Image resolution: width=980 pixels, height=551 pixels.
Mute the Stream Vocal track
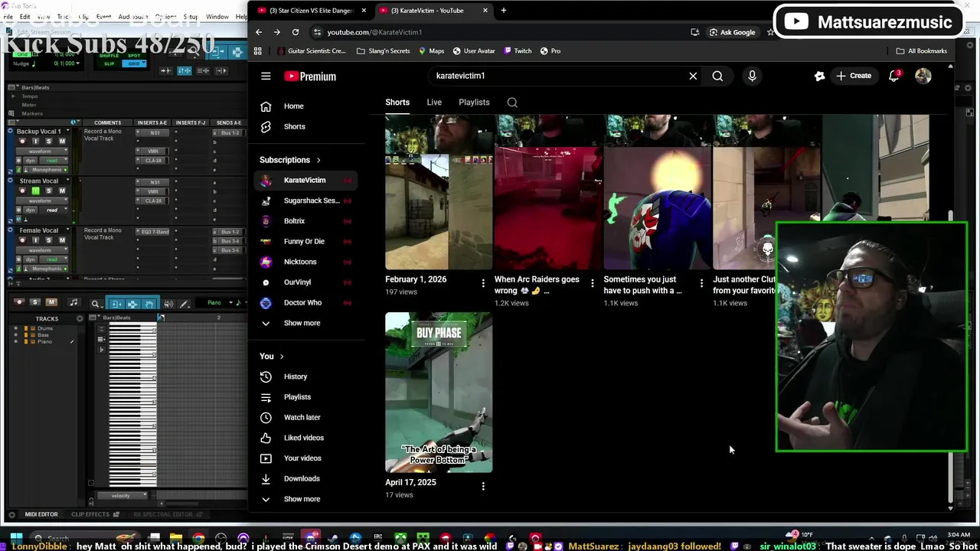[x=62, y=191]
